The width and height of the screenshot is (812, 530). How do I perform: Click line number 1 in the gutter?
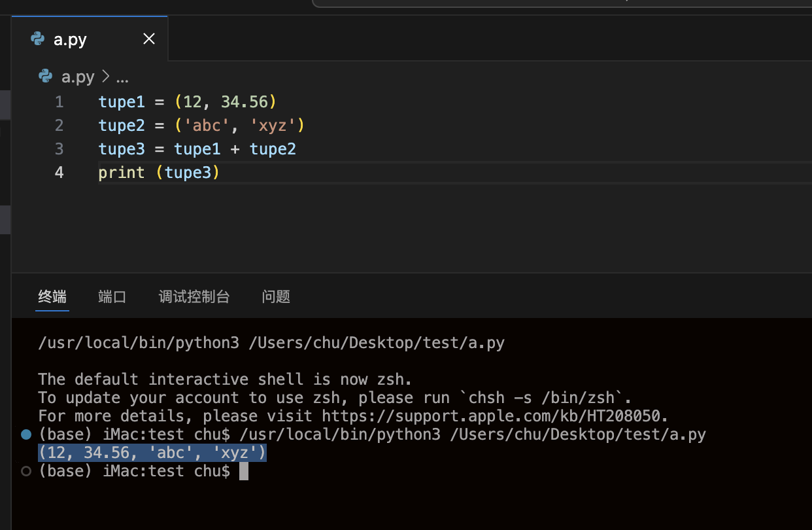coord(59,101)
